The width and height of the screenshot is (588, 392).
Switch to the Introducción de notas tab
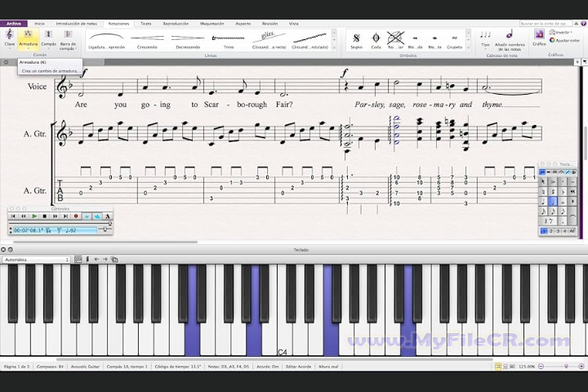pyautogui.click(x=77, y=23)
